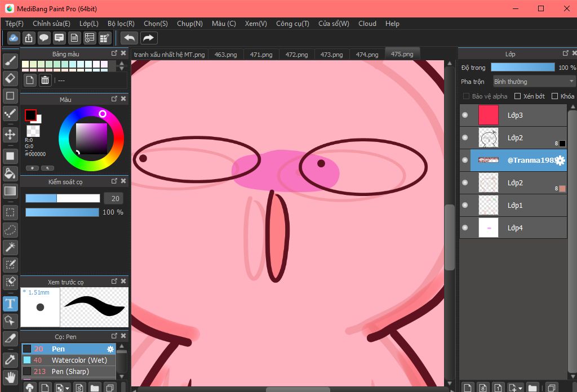Undock the Kiểm soát cọ panel

(x=114, y=181)
